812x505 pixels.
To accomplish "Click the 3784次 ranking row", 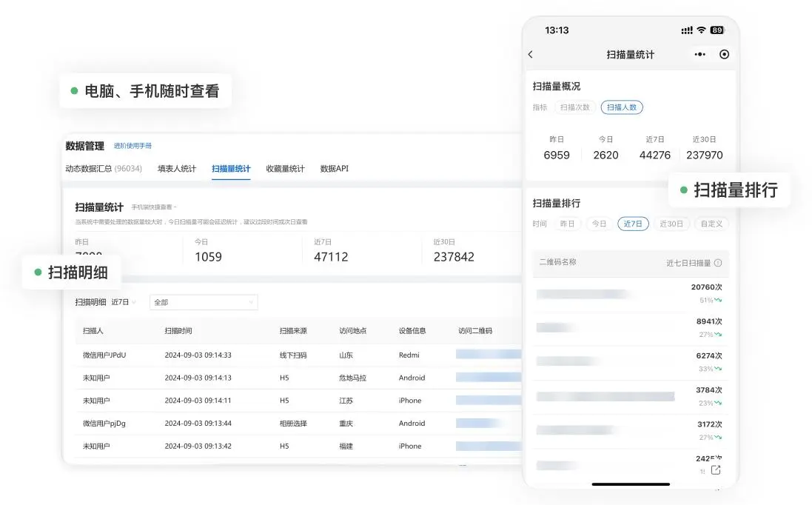I will [630, 396].
